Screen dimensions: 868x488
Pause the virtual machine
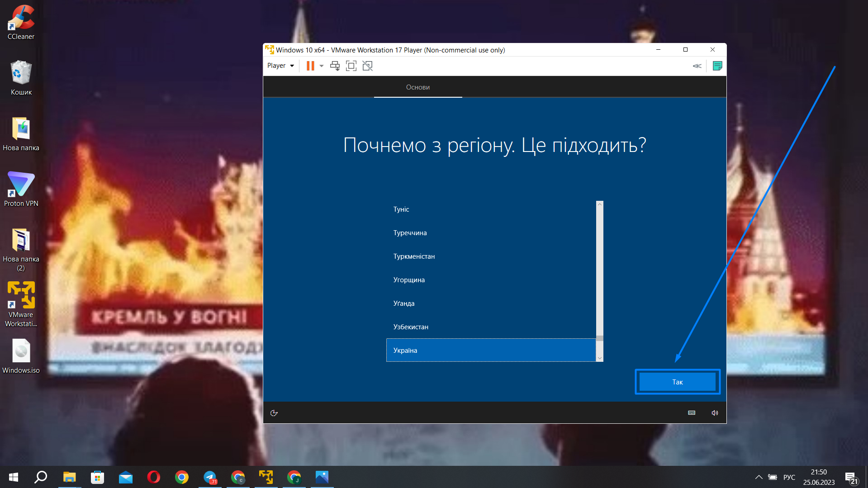pyautogui.click(x=310, y=66)
